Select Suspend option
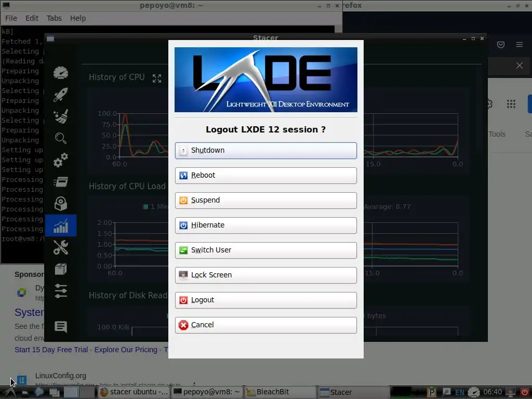Viewport: 532px width, 399px height. point(265,200)
